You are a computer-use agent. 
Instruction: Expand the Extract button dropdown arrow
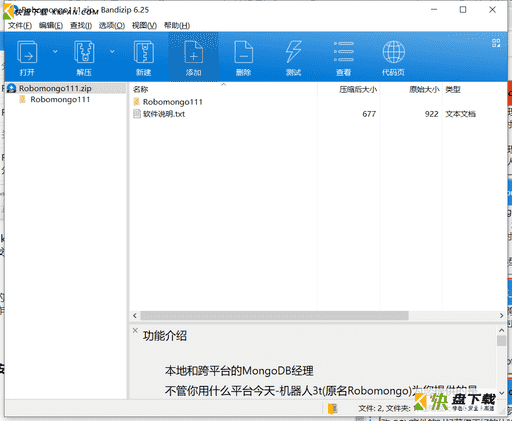[x=112, y=51]
